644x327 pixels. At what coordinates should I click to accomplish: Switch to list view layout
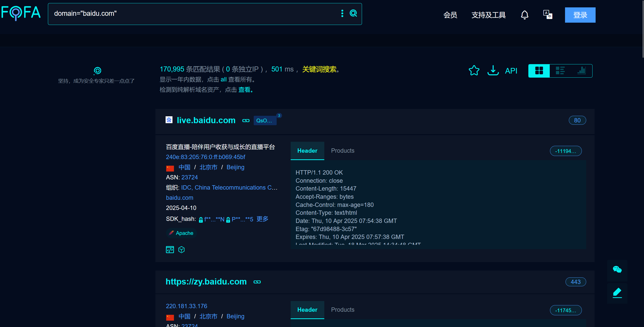tap(560, 70)
